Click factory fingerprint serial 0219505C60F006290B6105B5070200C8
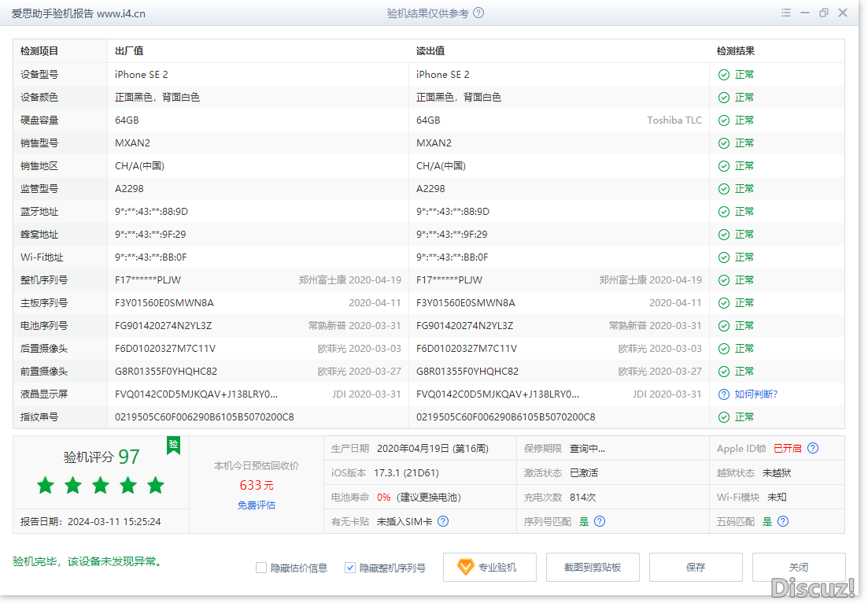868x607 pixels. coord(205,417)
